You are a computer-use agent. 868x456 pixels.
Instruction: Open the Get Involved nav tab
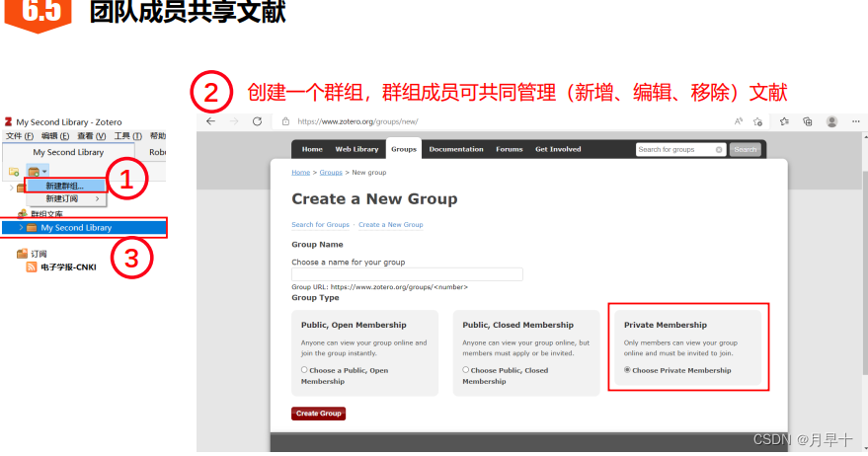coord(558,149)
